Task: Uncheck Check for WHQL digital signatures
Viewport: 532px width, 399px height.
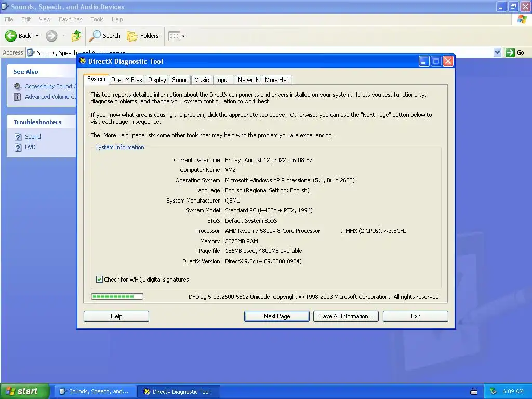Action: [99, 279]
